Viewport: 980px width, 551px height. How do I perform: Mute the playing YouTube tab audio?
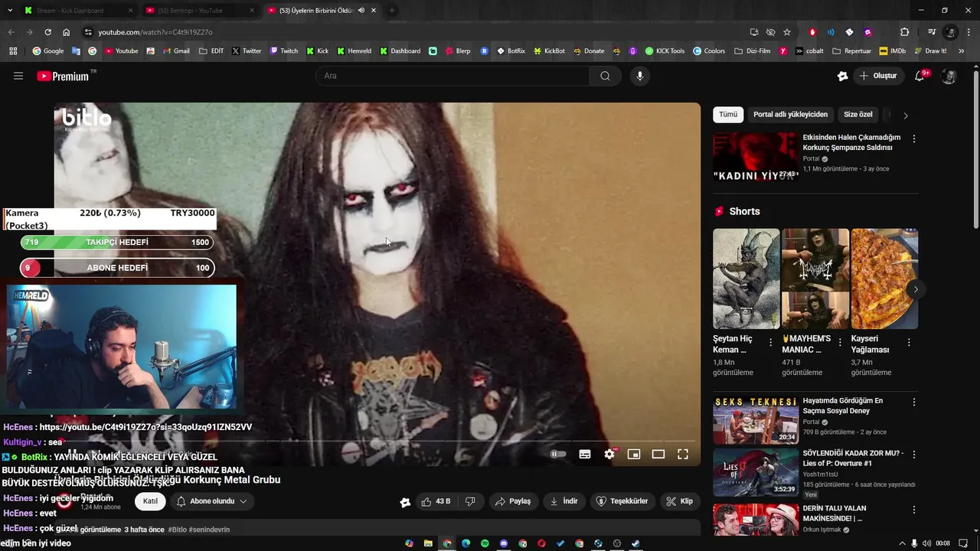point(361,11)
